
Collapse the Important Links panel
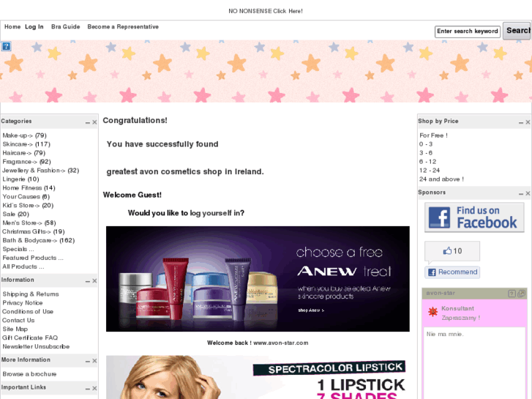pos(88,389)
